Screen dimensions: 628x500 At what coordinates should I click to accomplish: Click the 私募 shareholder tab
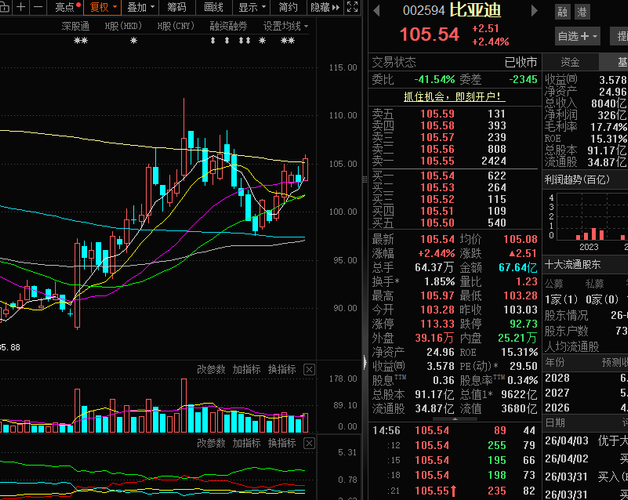coord(594,284)
